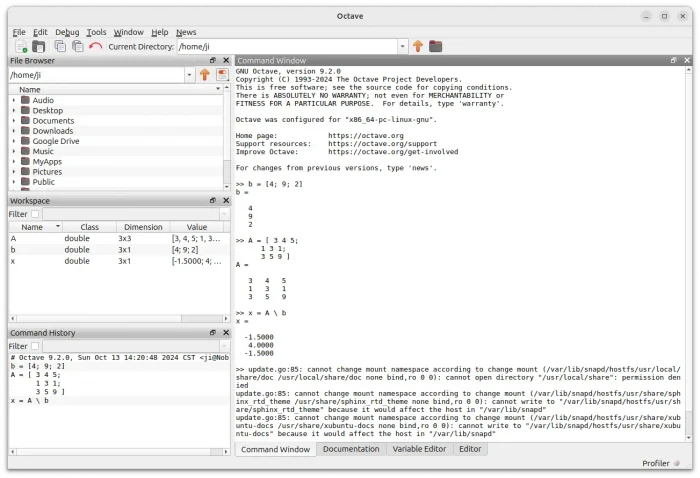Click the Workspace filter text field

point(131,214)
